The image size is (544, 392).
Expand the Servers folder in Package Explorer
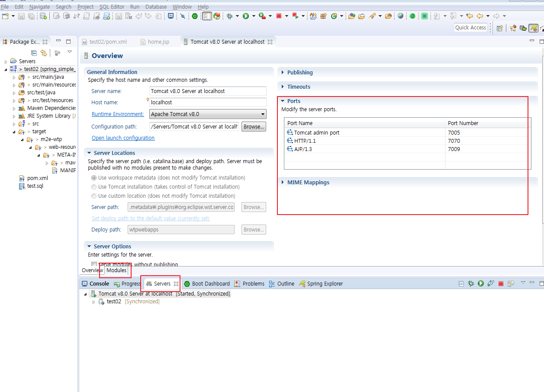[x=6, y=61]
